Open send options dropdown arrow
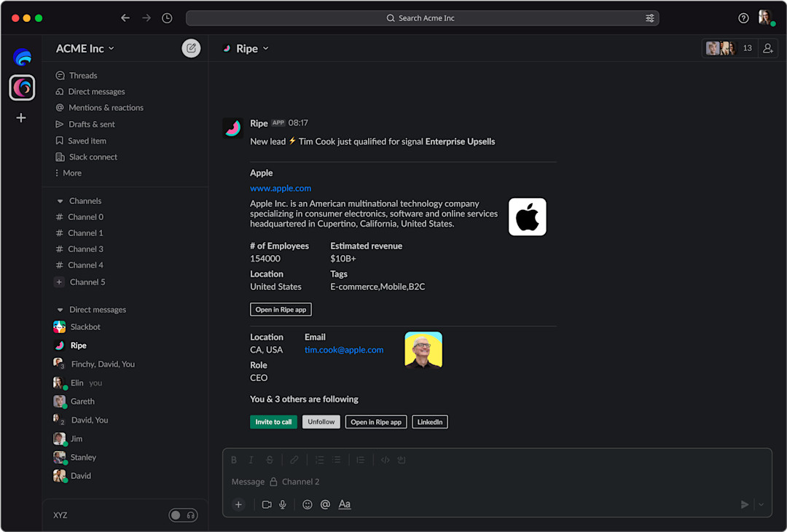This screenshot has height=532, width=787. (x=761, y=504)
